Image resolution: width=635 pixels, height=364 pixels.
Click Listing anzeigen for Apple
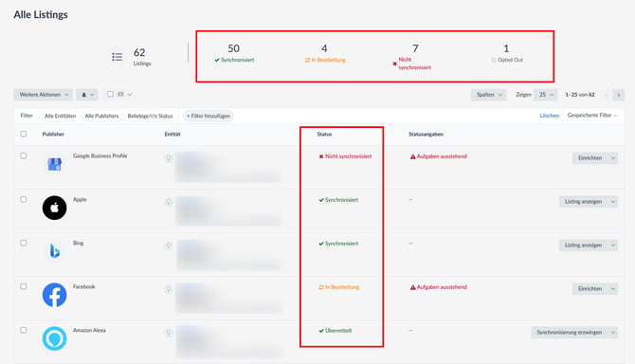click(x=584, y=202)
